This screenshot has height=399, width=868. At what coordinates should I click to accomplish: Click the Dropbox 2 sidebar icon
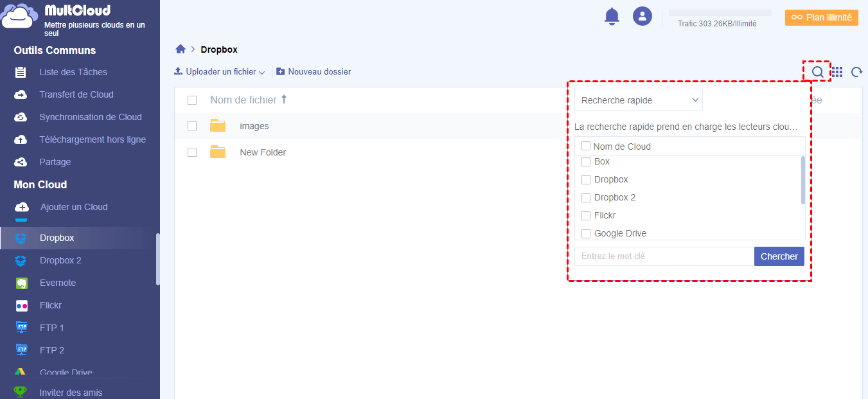21,260
